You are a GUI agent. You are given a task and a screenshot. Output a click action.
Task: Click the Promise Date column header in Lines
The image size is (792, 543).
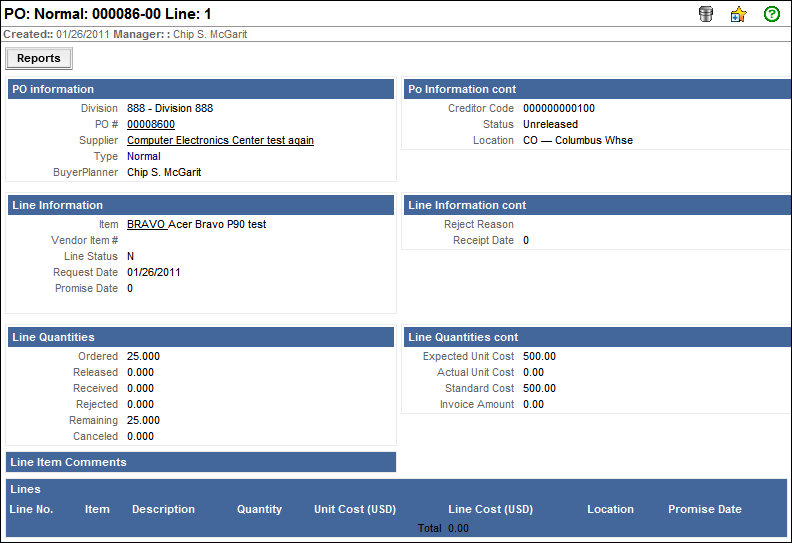tap(704, 509)
